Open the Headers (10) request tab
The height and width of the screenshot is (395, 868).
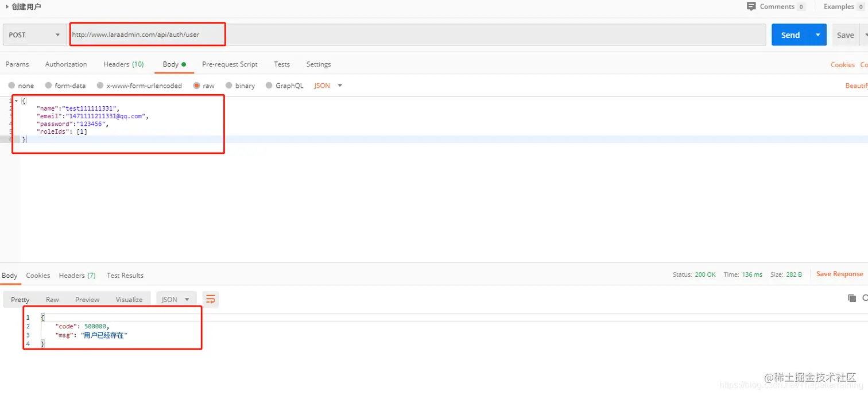pyautogui.click(x=123, y=64)
